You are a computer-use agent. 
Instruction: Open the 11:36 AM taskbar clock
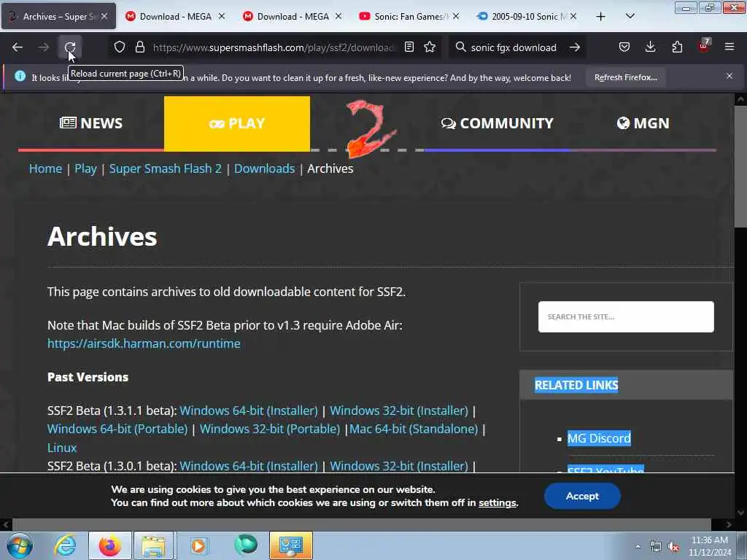pyautogui.click(x=710, y=546)
